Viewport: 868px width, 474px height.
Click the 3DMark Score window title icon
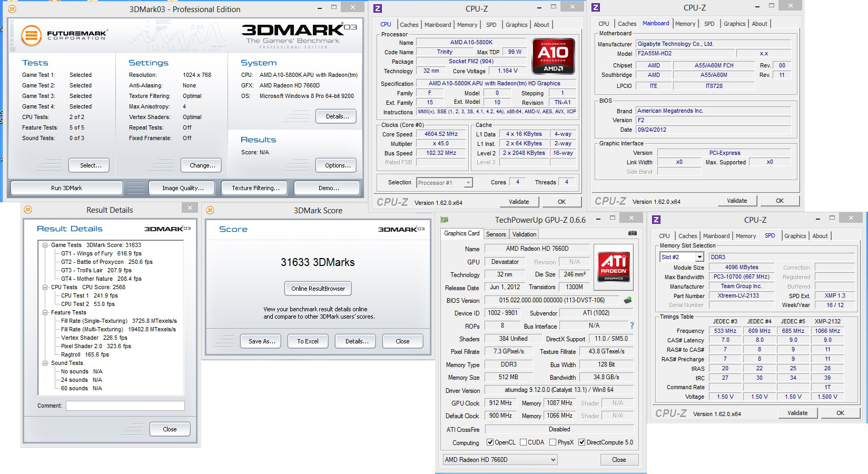pyautogui.click(x=210, y=210)
